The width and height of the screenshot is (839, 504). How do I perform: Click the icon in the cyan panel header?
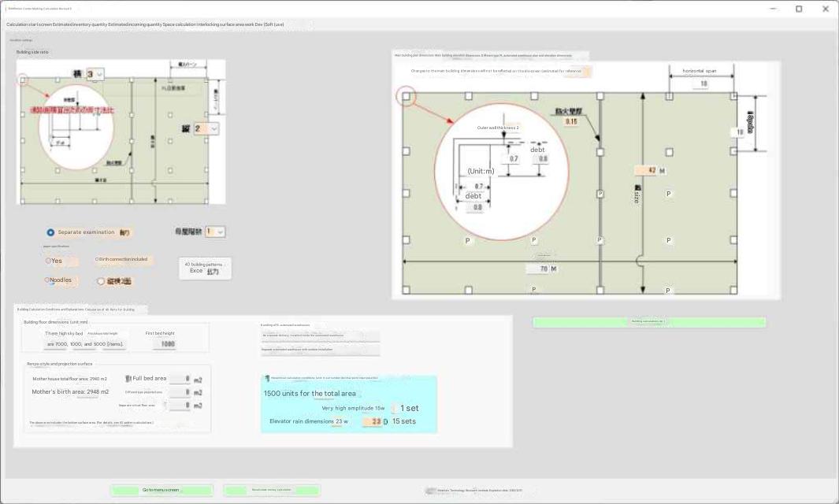[x=267, y=378]
